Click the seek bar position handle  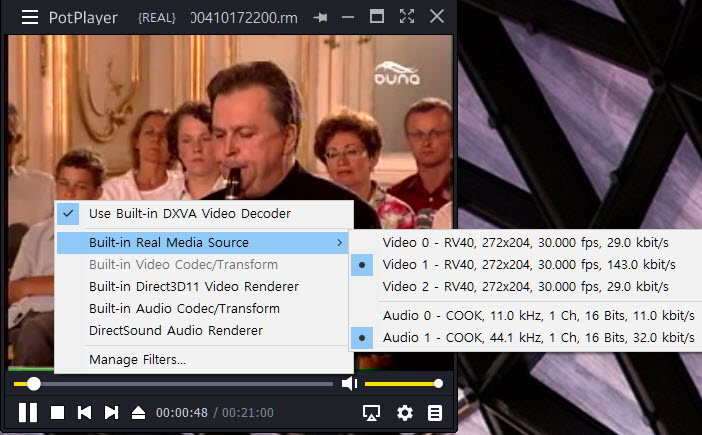(x=34, y=384)
